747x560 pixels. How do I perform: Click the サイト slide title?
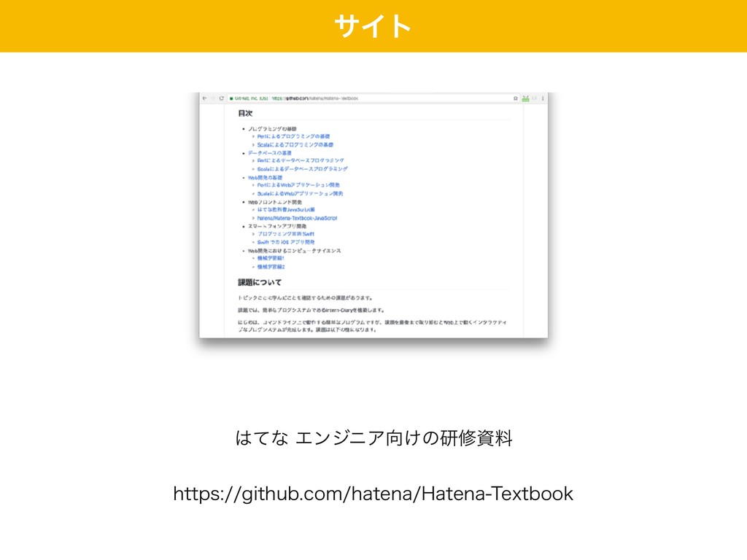(373, 26)
